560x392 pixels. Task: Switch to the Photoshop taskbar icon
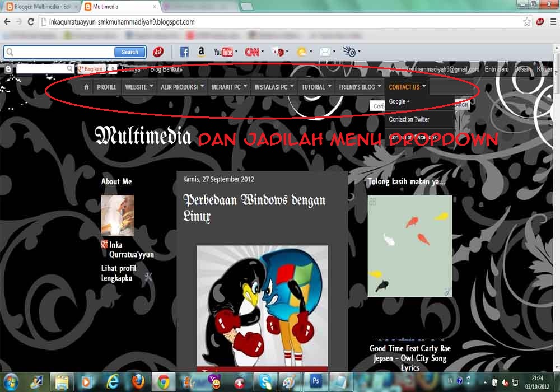coord(316,381)
